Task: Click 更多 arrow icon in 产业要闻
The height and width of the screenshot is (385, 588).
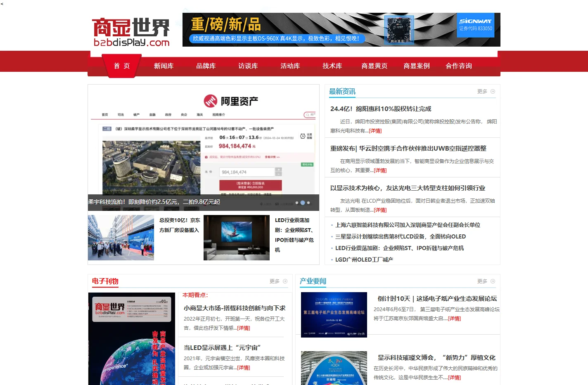Action: (x=493, y=281)
